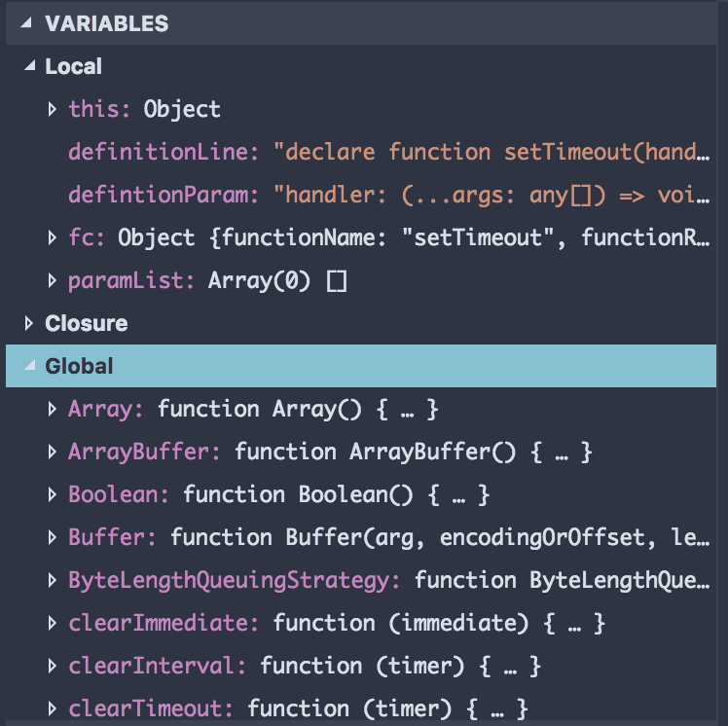The image size is (728, 726).
Task: Expand the ArrayBuffer function entry
Action: (53, 452)
